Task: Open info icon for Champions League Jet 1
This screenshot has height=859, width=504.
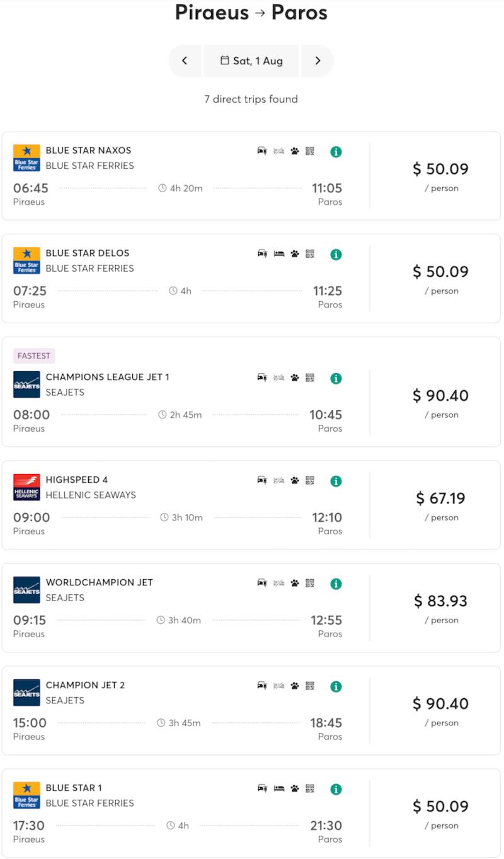Action: [336, 378]
